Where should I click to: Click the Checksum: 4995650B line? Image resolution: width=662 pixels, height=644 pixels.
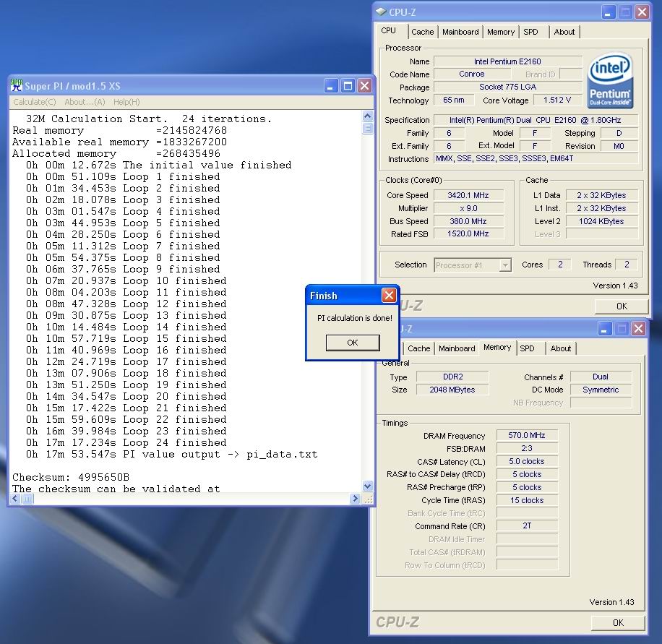click(71, 477)
